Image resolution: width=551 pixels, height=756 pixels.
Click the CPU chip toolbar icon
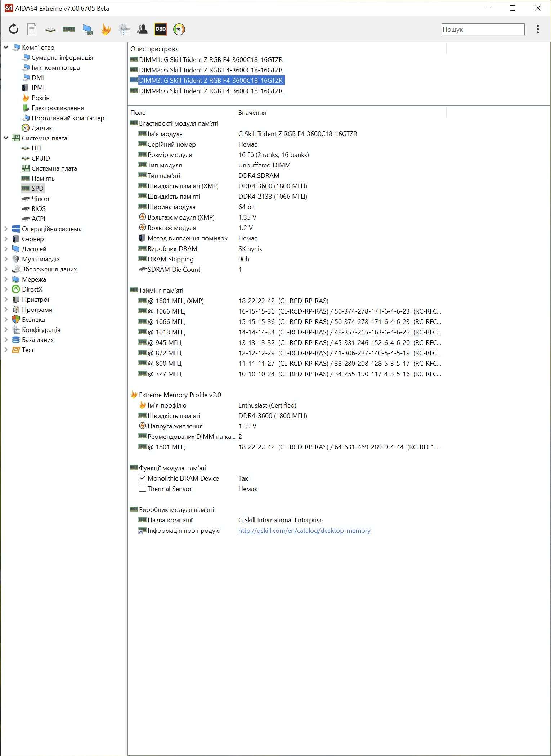click(x=50, y=30)
